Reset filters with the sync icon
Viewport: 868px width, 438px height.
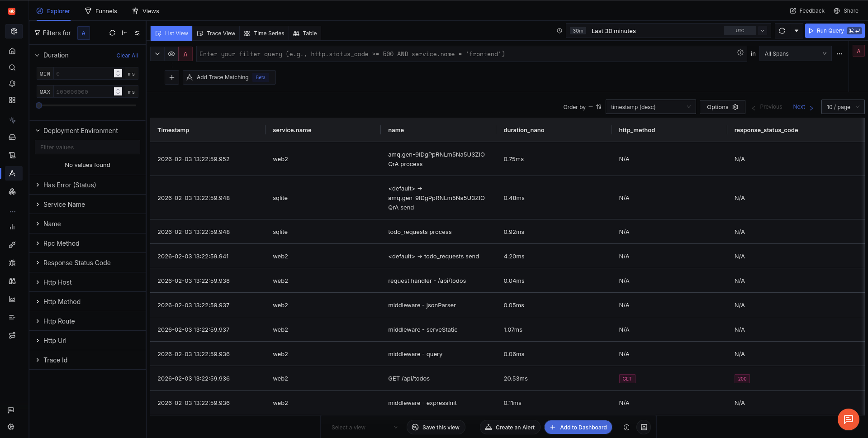coord(112,33)
